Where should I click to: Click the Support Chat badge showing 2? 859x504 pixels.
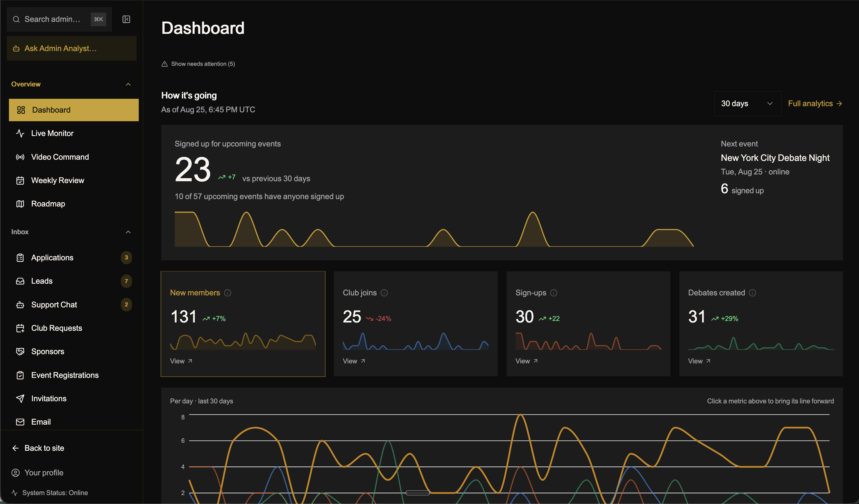coord(126,305)
